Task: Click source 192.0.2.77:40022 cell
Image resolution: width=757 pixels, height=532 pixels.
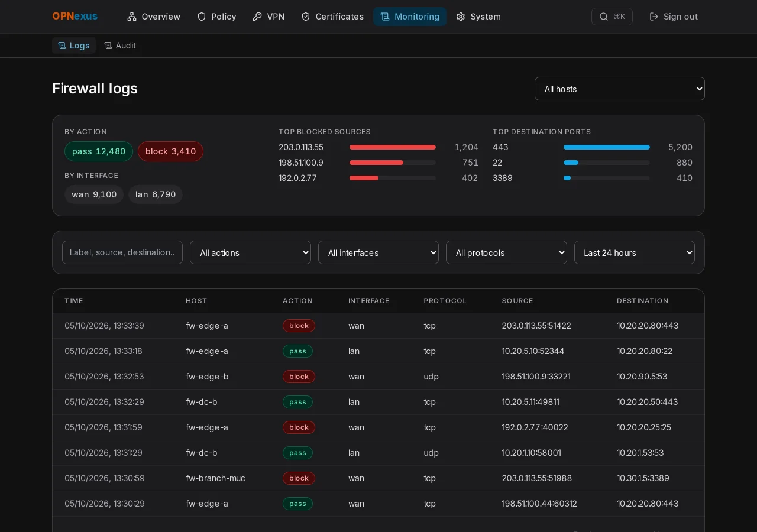Action: [x=535, y=427]
